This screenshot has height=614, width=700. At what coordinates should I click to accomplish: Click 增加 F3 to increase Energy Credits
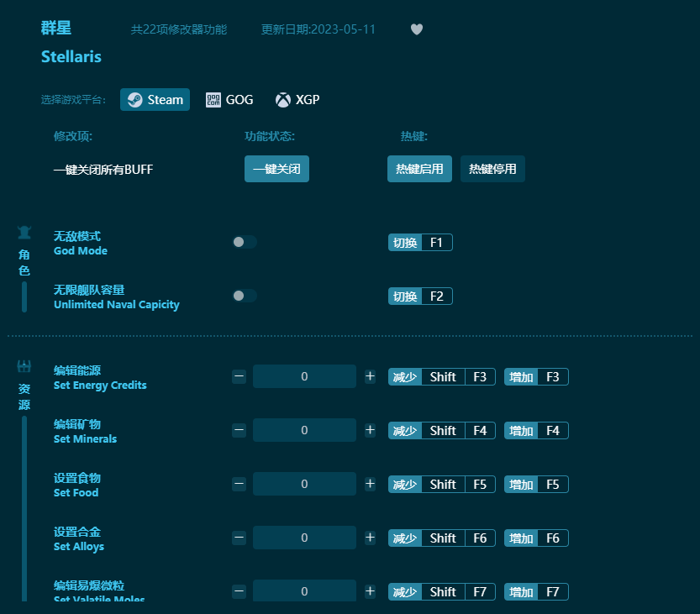(x=536, y=376)
